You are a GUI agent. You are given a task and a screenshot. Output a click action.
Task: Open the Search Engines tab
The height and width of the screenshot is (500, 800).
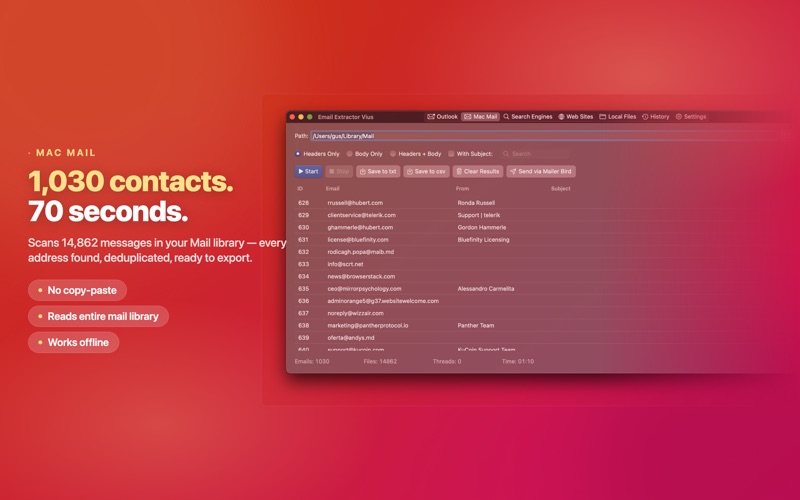[x=528, y=117]
